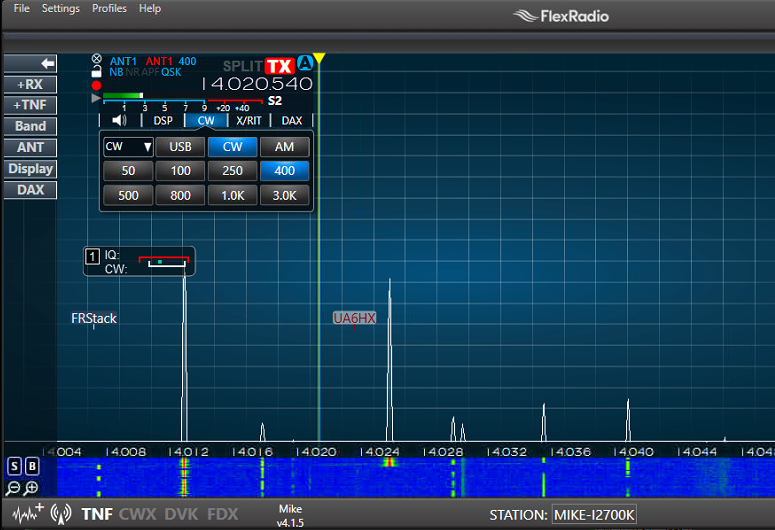The height and width of the screenshot is (530, 775).
Task: Click the red record button
Action: pos(96,85)
